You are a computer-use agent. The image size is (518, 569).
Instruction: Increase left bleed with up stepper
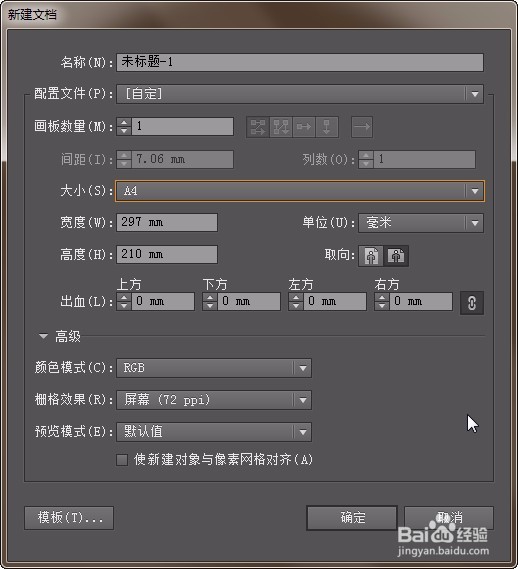pyautogui.click(x=296, y=297)
